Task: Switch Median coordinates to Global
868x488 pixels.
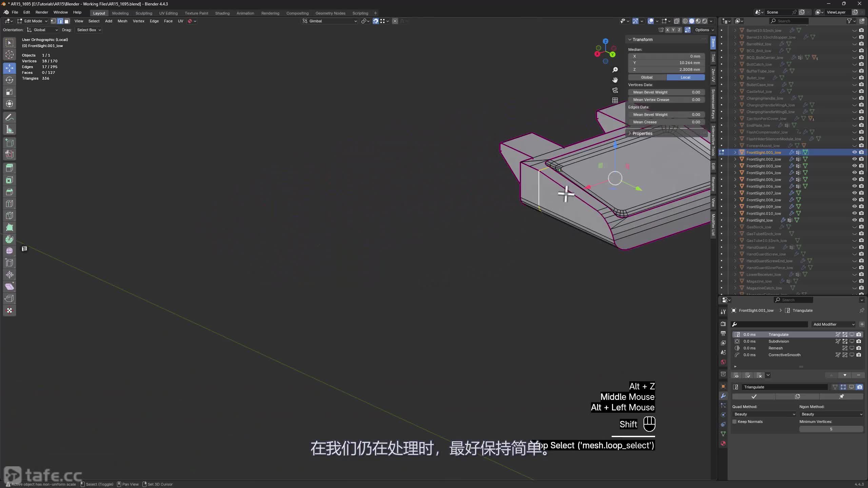Action: point(647,77)
